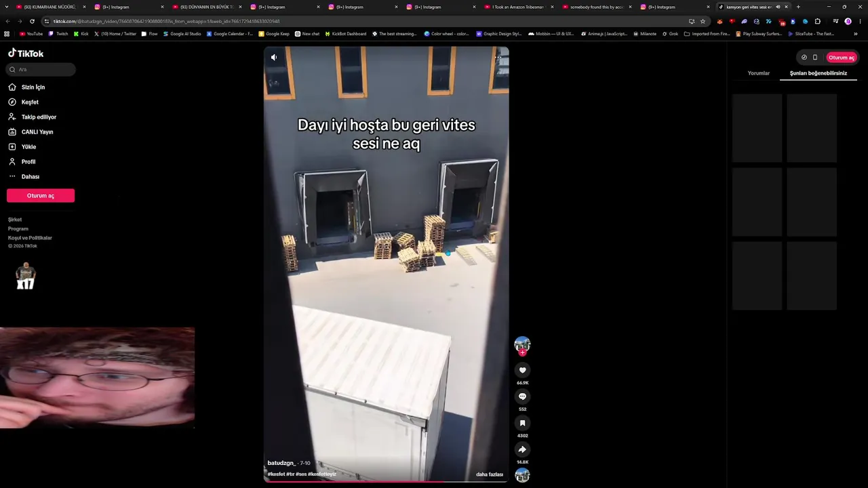Mute the tab with its speaker icon
Screen dimensions: 868x488
coord(778,7)
